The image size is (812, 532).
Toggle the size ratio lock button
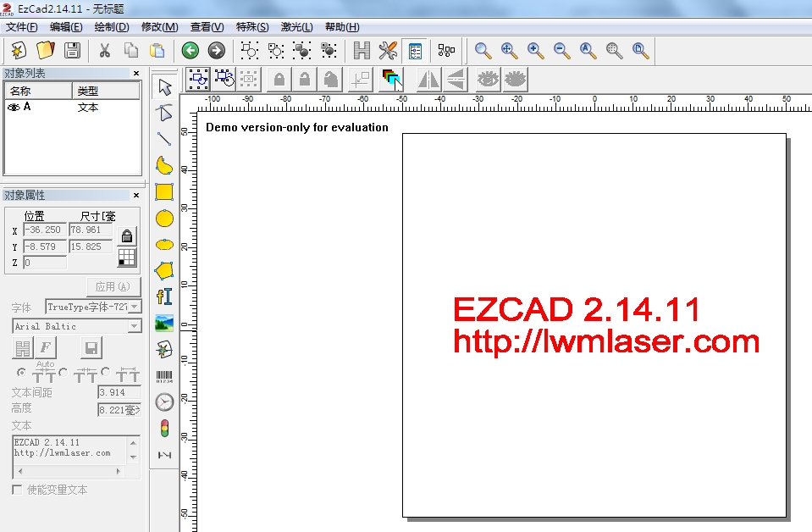click(x=127, y=236)
